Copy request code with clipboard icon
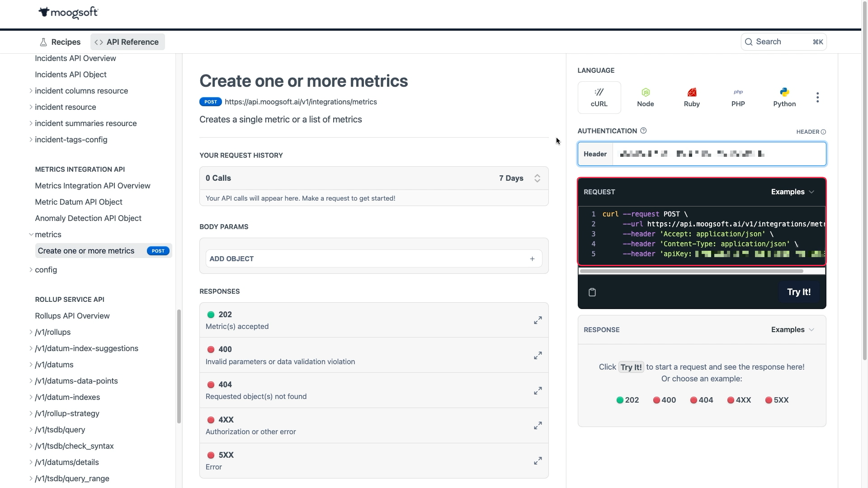This screenshot has height=488, width=868. pos(592,292)
